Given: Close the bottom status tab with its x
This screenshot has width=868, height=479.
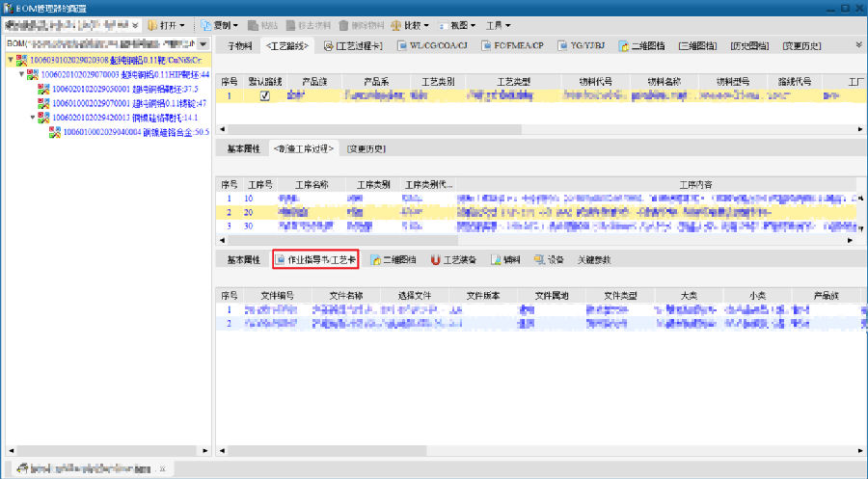Looking at the screenshot, I should click(x=163, y=468).
